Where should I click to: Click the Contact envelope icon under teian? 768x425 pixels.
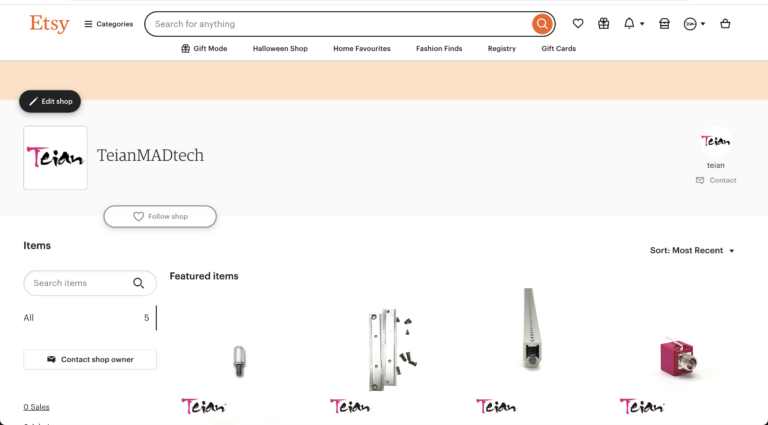pos(700,180)
